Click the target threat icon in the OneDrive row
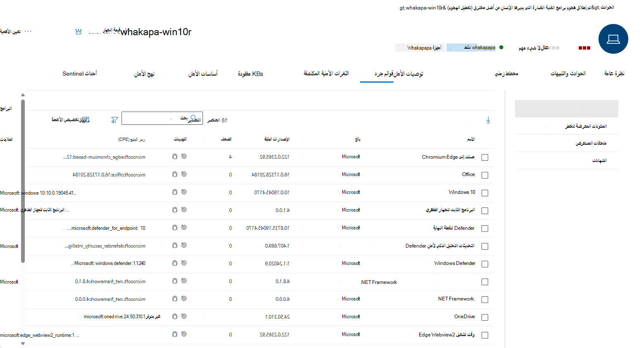Viewport: 644px width, 348px height. [184, 316]
